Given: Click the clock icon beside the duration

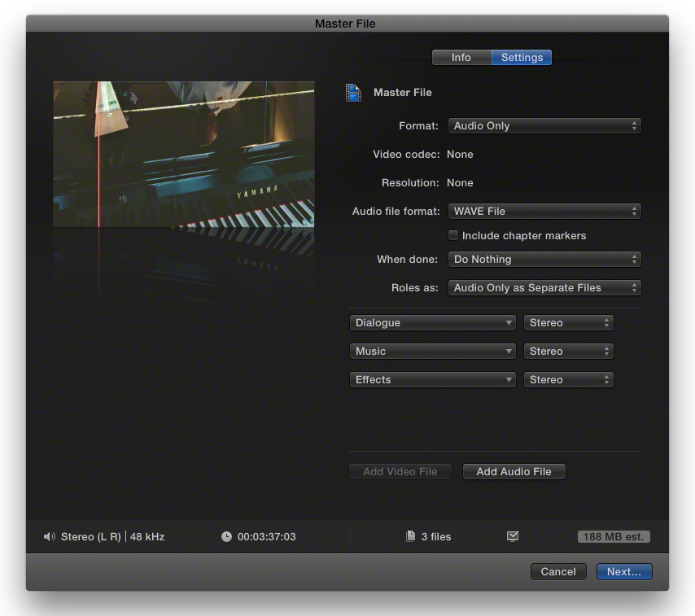Looking at the screenshot, I should [226, 537].
